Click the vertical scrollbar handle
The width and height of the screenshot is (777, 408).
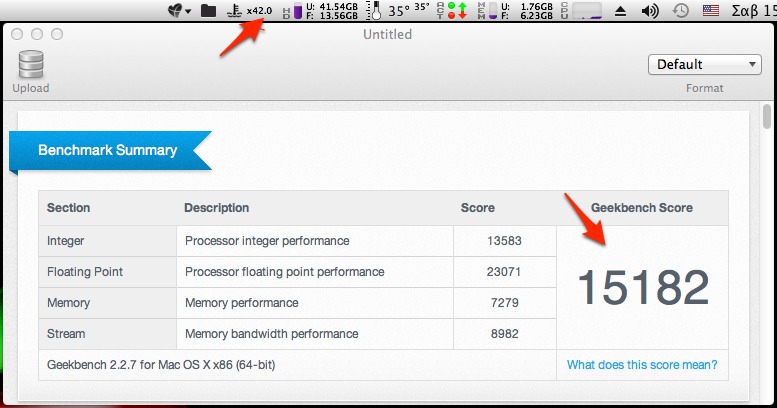[767, 116]
